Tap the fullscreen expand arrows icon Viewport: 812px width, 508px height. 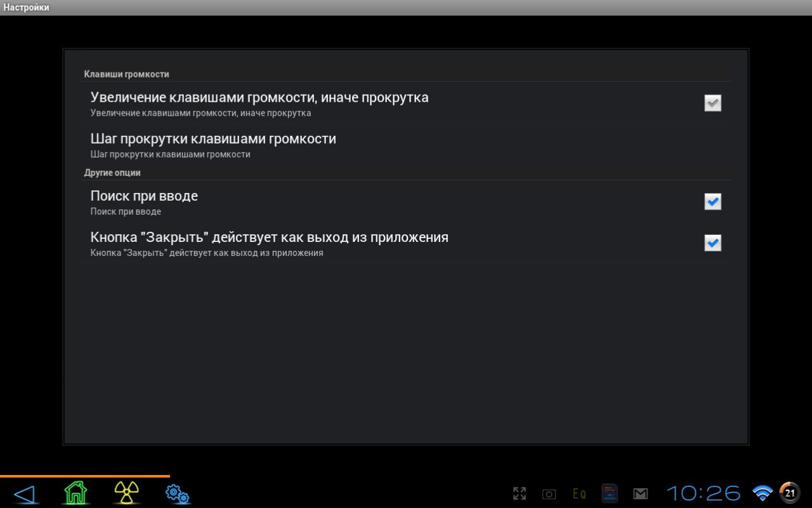click(x=520, y=493)
